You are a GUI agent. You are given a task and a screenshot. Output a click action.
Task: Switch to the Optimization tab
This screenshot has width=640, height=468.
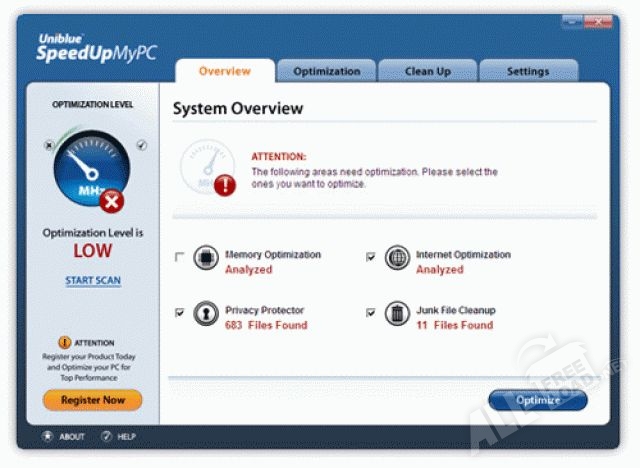click(326, 71)
